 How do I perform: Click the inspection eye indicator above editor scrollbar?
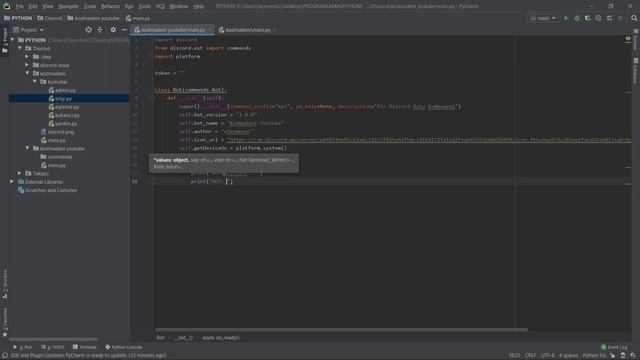tap(628, 39)
